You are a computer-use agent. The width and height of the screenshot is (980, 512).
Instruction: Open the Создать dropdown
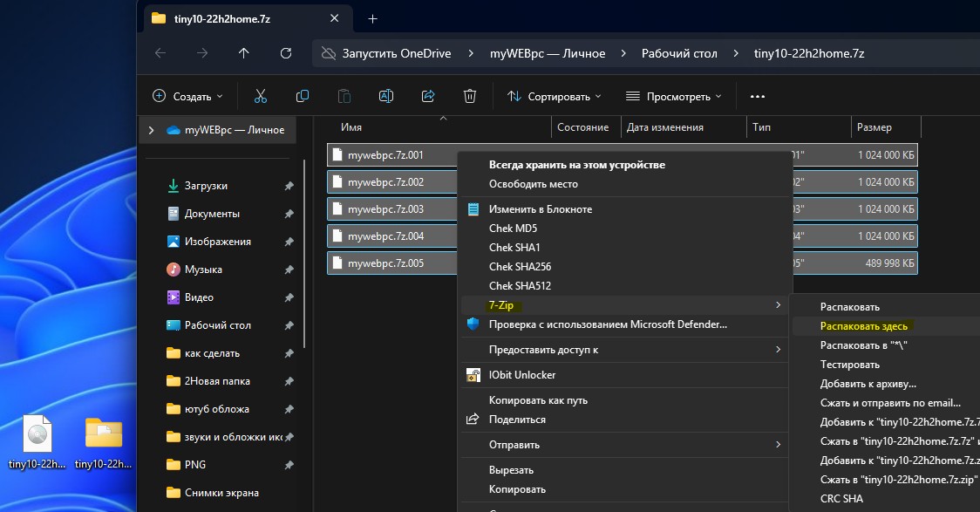(x=187, y=96)
